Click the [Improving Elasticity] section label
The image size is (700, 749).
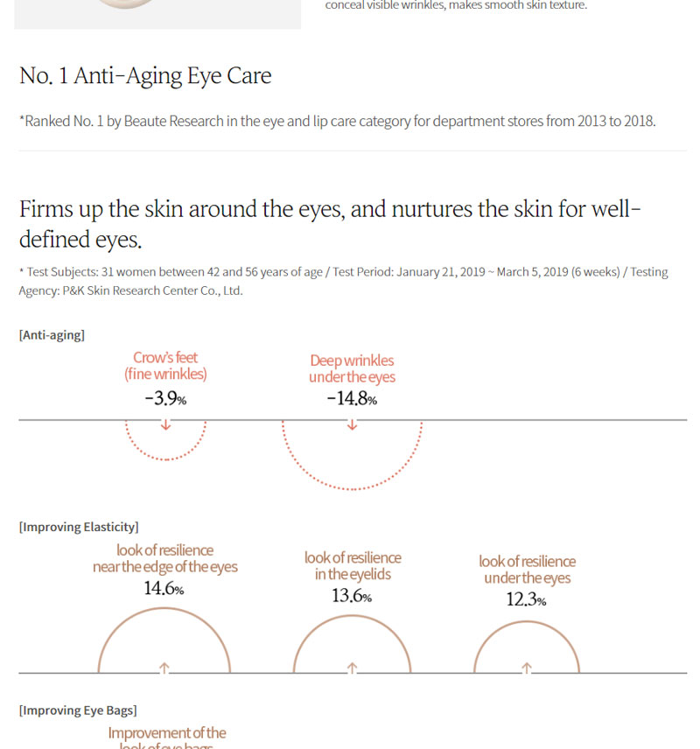click(79, 527)
